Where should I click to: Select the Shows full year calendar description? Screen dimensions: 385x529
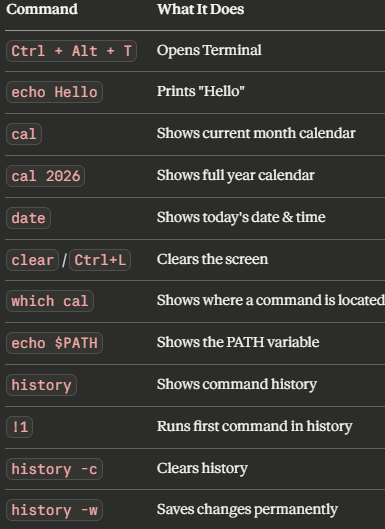pos(236,175)
